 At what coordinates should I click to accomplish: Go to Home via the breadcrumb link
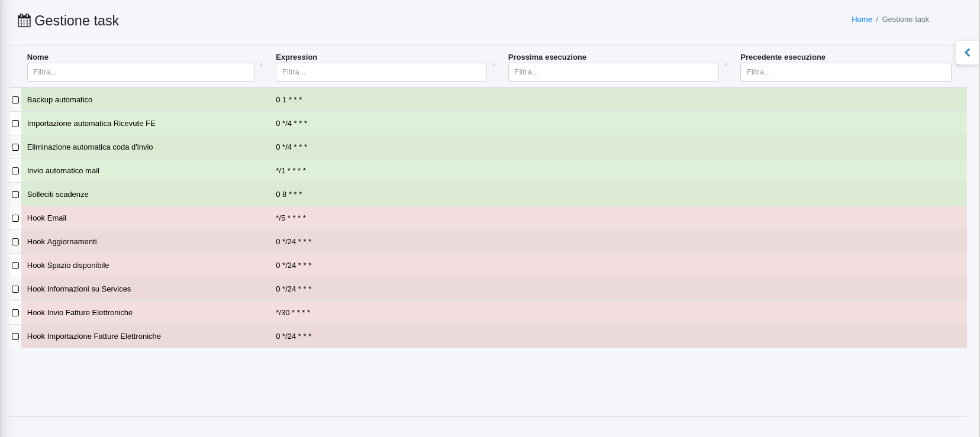tap(862, 20)
